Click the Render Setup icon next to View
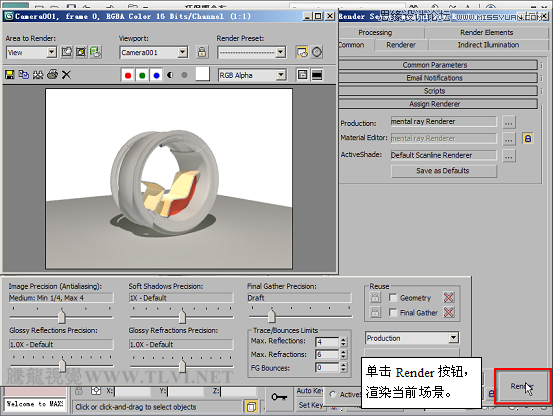This screenshot has width=553, height=416. (95, 52)
